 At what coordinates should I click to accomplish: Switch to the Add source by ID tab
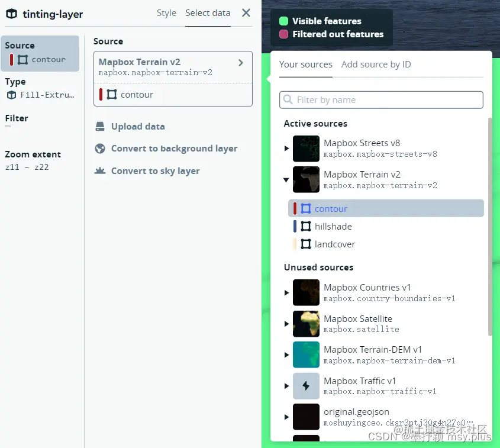[376, 65]
